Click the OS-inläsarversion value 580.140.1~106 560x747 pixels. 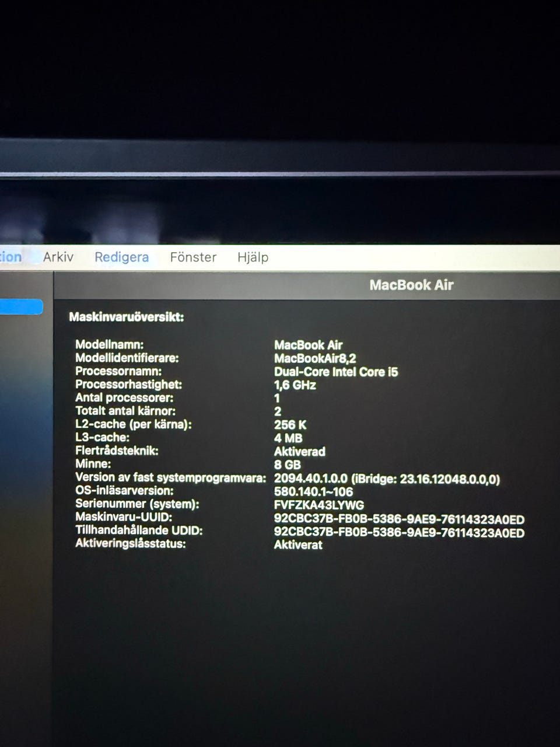coord(313,491)
